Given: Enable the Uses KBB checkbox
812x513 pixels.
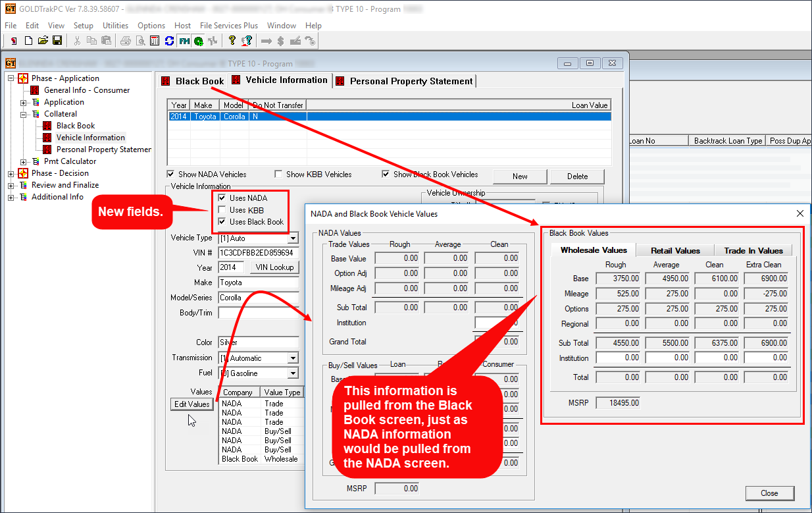Looking at the screenshot, I should point(222,210).
